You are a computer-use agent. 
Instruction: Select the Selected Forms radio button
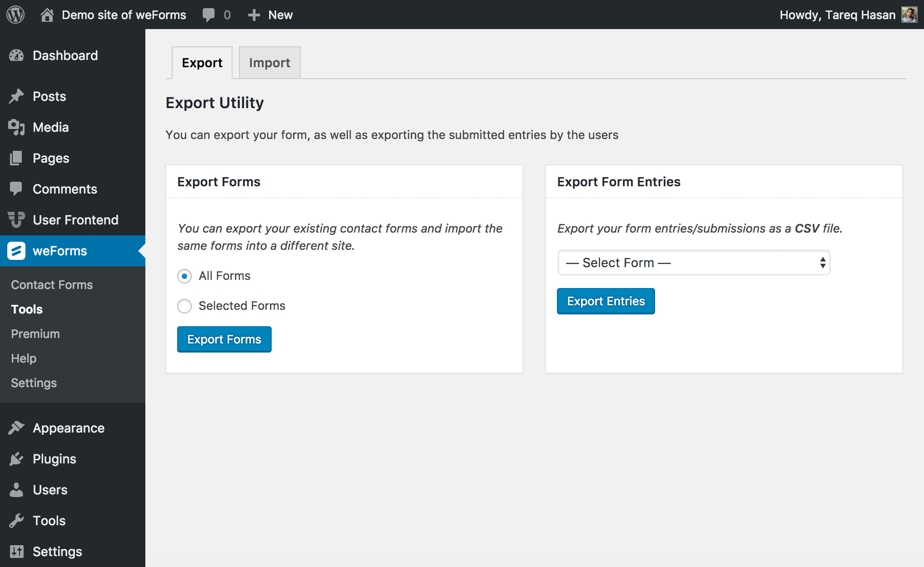coord(185,305)
